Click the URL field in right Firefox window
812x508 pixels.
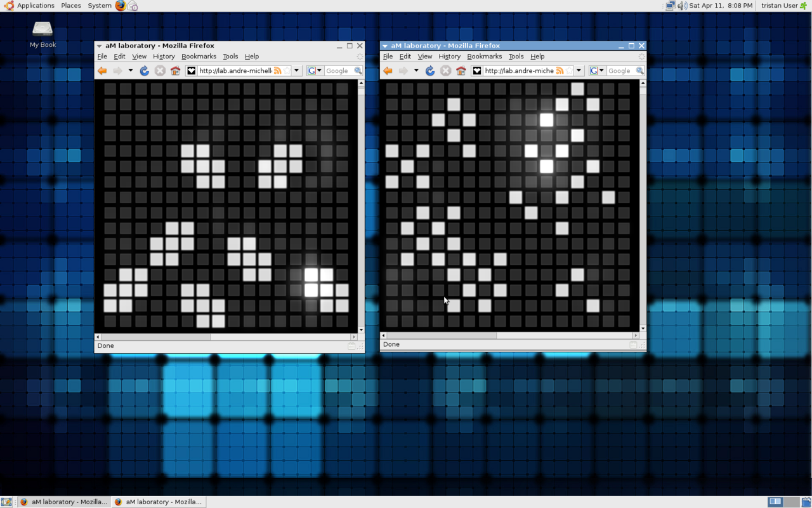(519, 70)
